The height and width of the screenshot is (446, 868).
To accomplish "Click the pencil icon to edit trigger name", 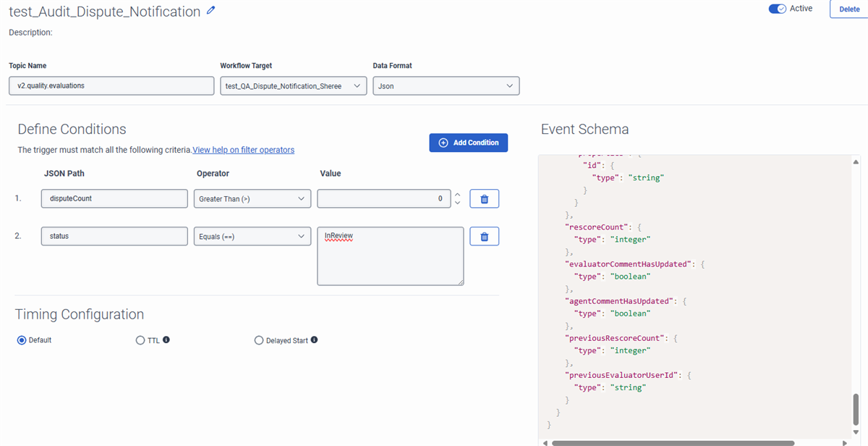I will coord(210,10).
